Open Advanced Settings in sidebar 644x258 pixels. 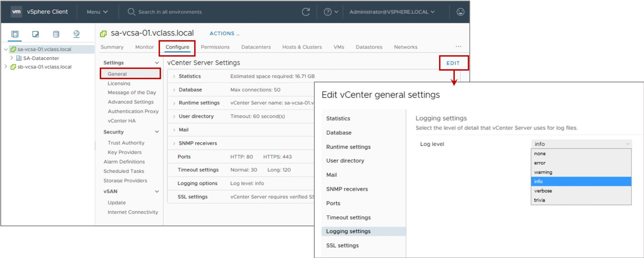tap(131, 102)
